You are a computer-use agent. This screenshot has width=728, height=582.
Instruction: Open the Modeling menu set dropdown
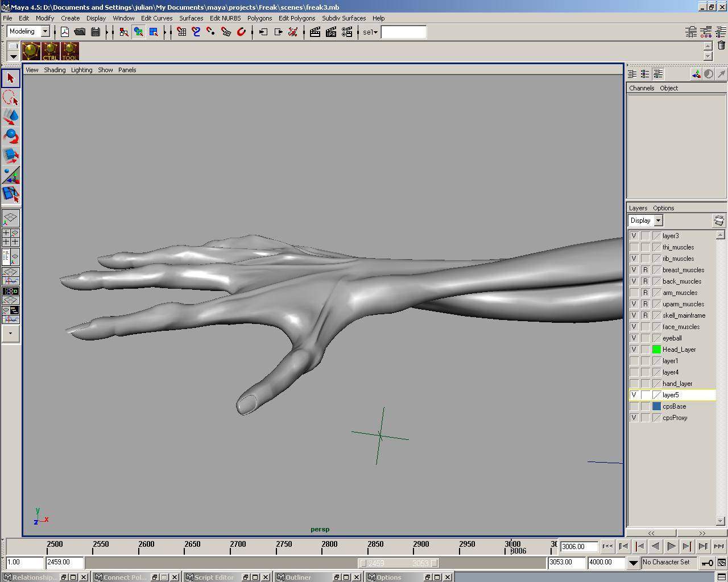coord(45,32)
